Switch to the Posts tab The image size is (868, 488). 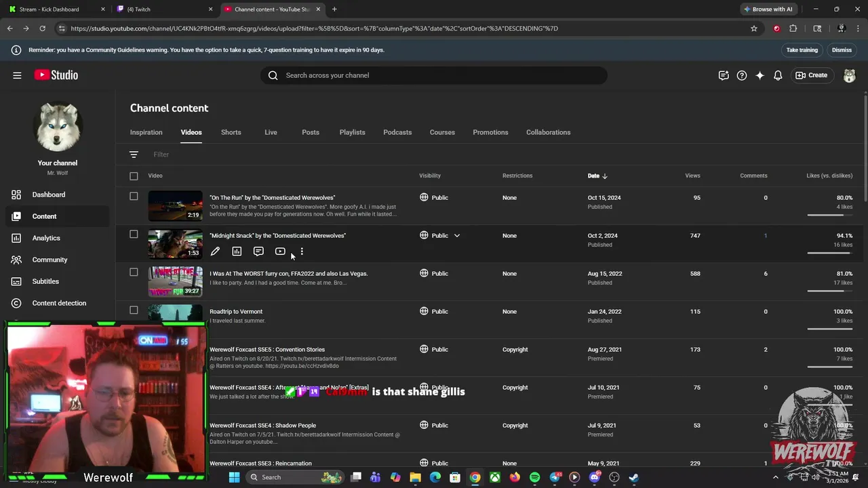311,132
